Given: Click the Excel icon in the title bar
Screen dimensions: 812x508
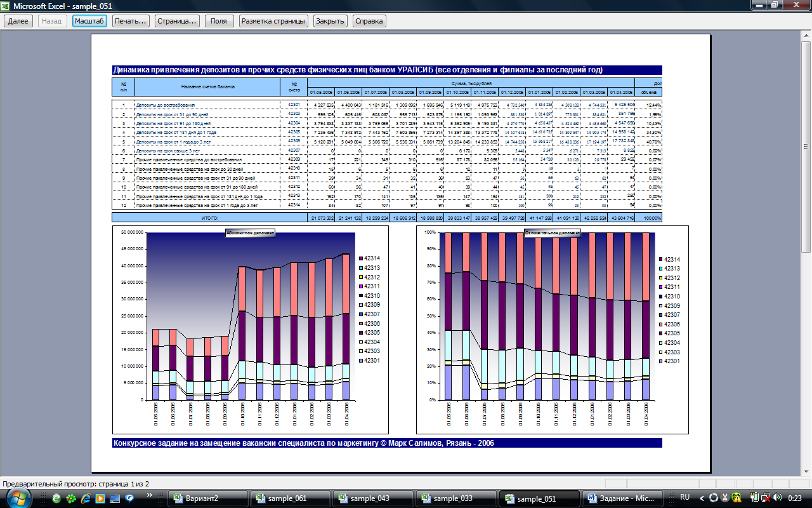Looking at the screenshot, I should (x=6, y=6).
